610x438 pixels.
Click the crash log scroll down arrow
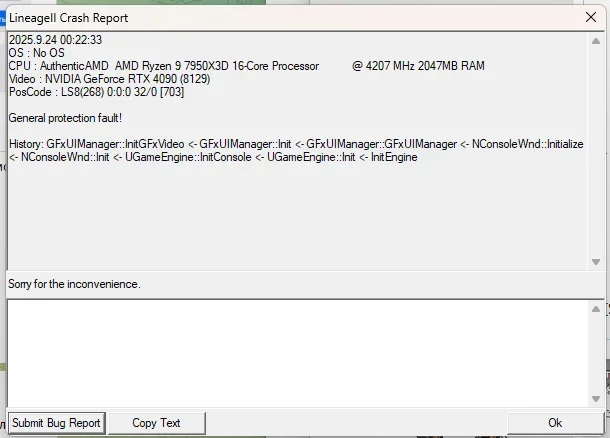tap(596, 262)
